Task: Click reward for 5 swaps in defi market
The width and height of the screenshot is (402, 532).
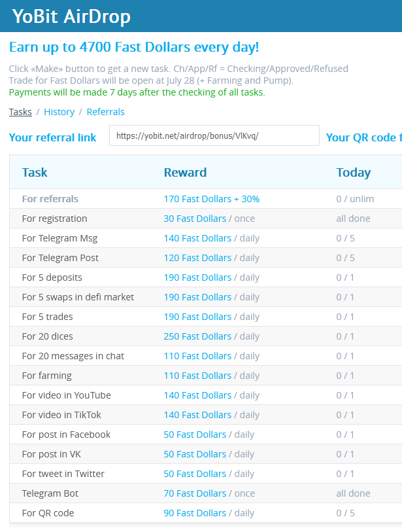Action: (197, 297)
